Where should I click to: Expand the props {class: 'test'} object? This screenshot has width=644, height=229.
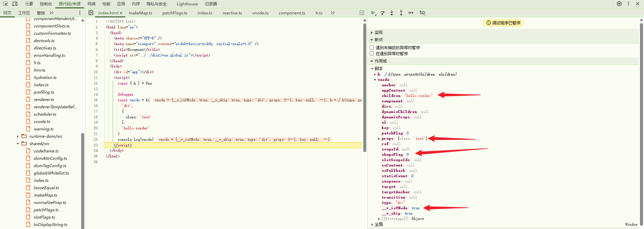click(379, 138)
